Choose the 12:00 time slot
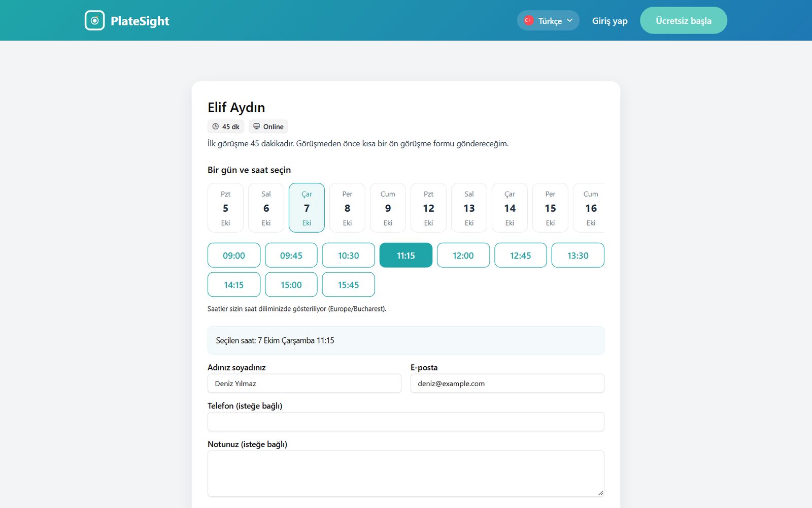Viewport: 812px width, 508px height. click(x=463, y=255)
